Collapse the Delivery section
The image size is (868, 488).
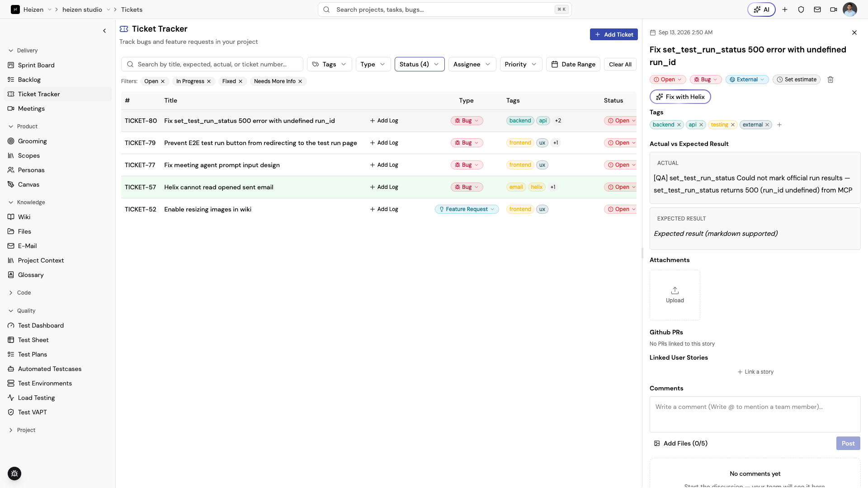(23, 51)
